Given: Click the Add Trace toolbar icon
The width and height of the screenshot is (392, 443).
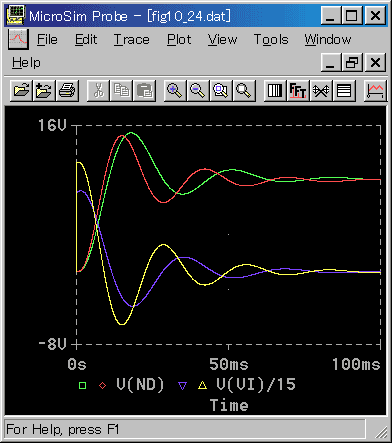Looking at the screenshot, I should coord(375,90).
